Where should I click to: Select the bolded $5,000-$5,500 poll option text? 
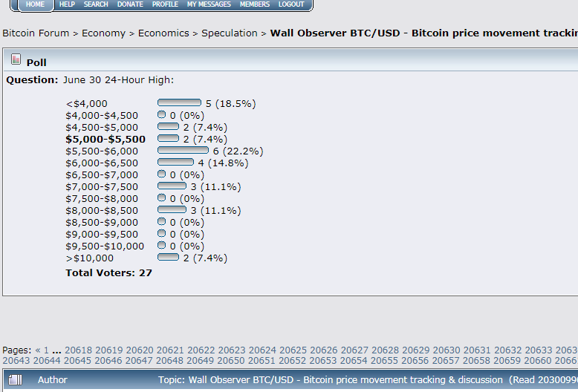click(105, 140)
